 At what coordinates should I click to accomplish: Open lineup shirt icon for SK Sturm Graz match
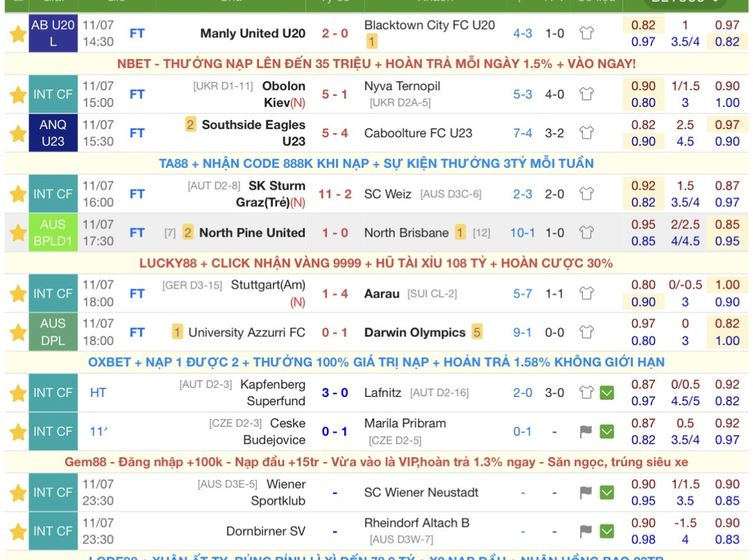click(x=586, y=194)
